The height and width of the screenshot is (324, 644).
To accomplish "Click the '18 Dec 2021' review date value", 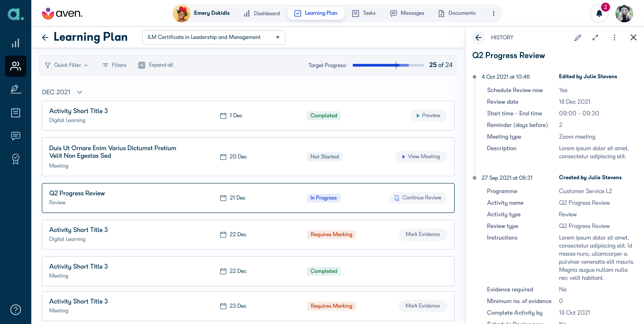I will [x=574, y=102].
